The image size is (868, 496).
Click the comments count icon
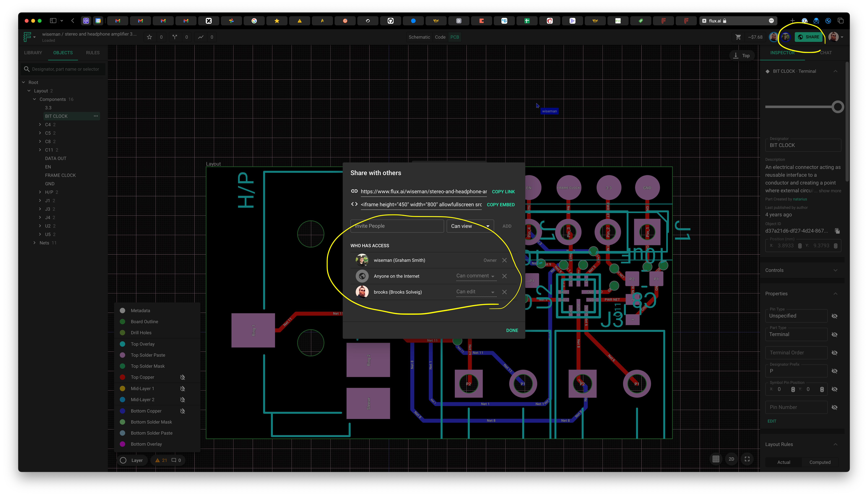[174, 460]
